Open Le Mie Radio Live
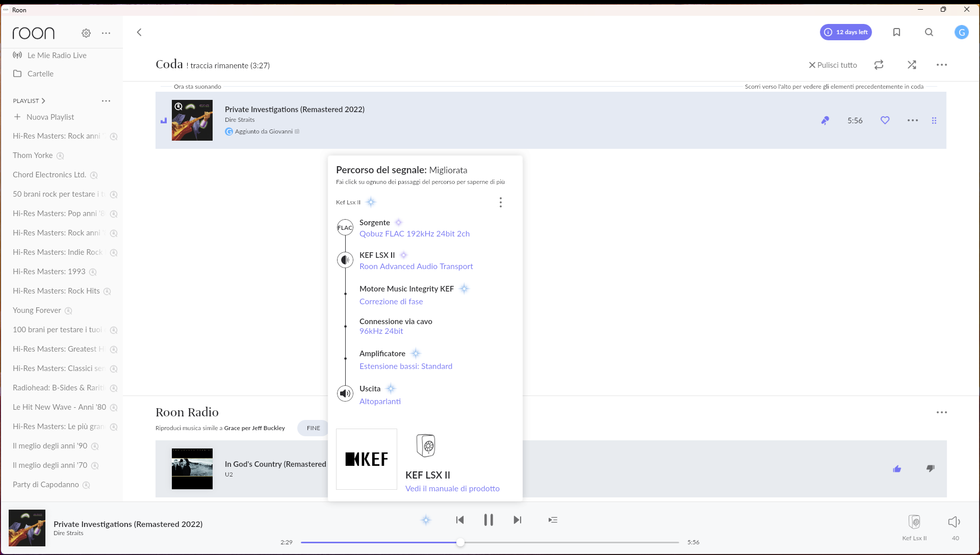The height and width of the screenshot is (555, 980). point(50,55)
